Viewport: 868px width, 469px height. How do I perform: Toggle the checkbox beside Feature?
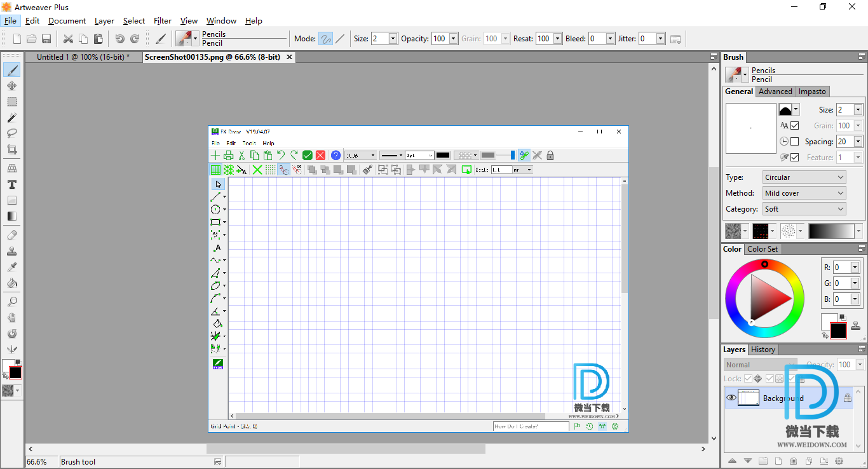794,158
